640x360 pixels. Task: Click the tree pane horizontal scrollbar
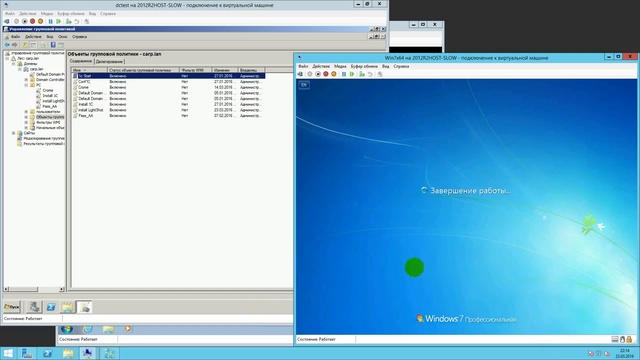click(x=34, y=289)
